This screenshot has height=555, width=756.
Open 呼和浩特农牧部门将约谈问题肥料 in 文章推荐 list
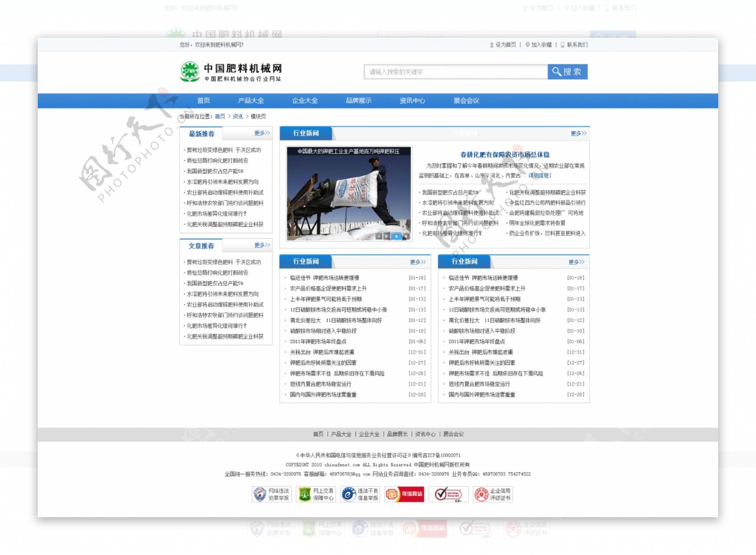tap(225, 316)
